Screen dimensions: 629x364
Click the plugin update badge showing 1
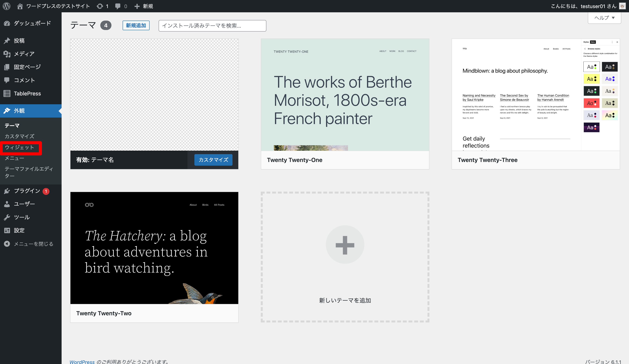(x=46, y=191)
